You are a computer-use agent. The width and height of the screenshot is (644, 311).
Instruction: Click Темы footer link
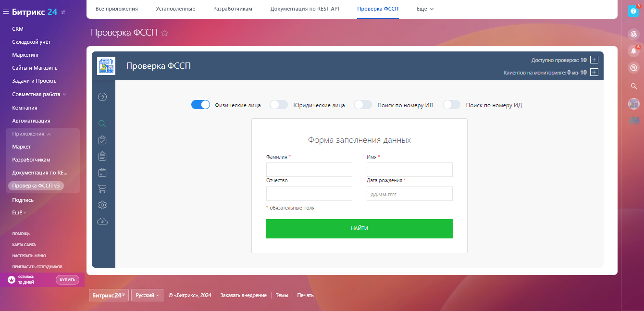click(x=282, y=295)
